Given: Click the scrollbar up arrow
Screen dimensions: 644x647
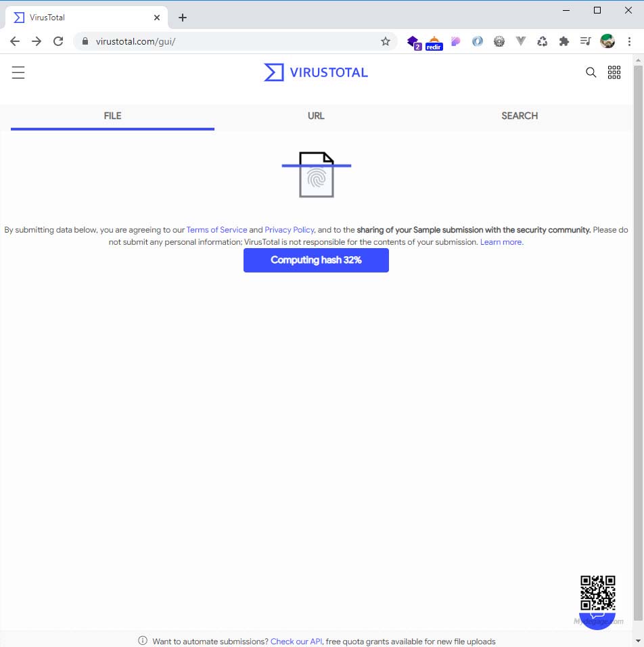Looking at the screenshot, I should point(638,59).
